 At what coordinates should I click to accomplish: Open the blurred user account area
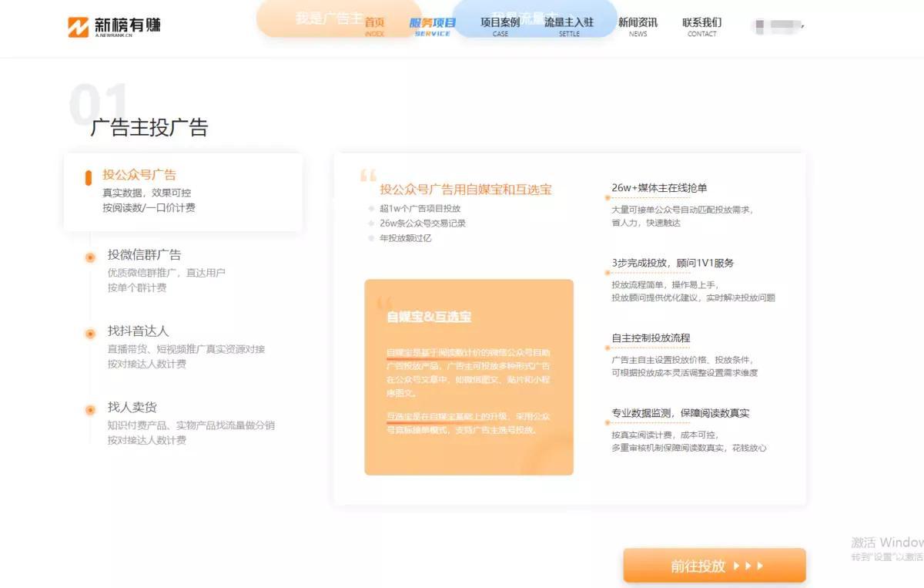[x=778, y=26]
